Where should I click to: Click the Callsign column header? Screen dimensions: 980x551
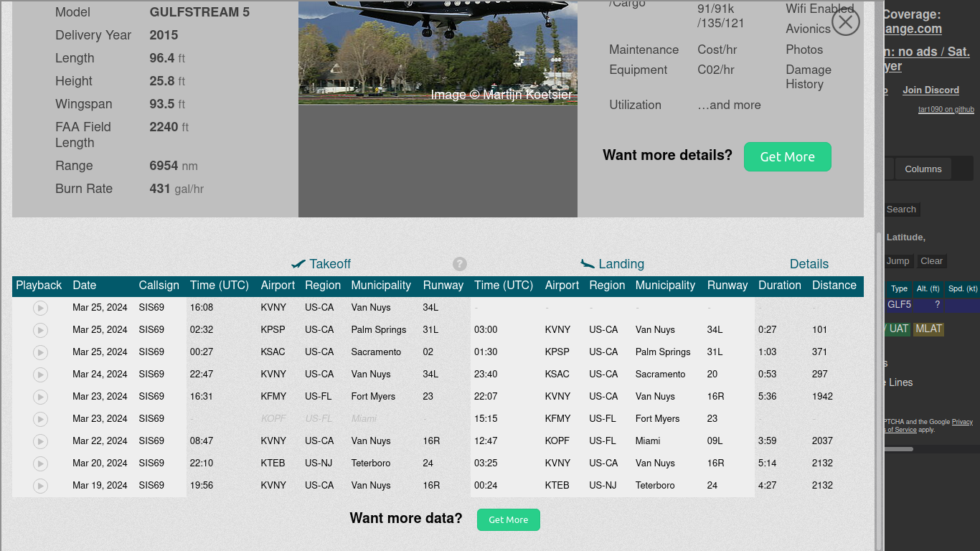pyautogui.click(x=159, y=286)
